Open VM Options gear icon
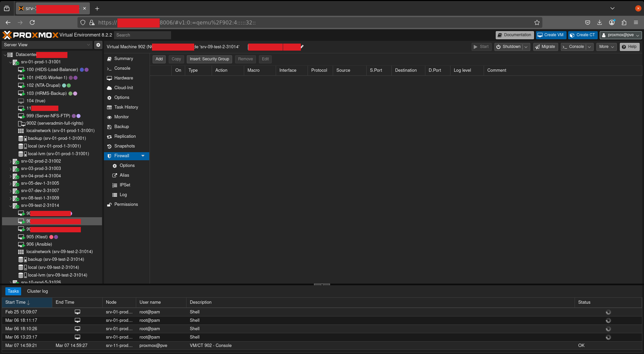Image resolution: width=644 pixels, height=354 pixels. click(109, 98)
